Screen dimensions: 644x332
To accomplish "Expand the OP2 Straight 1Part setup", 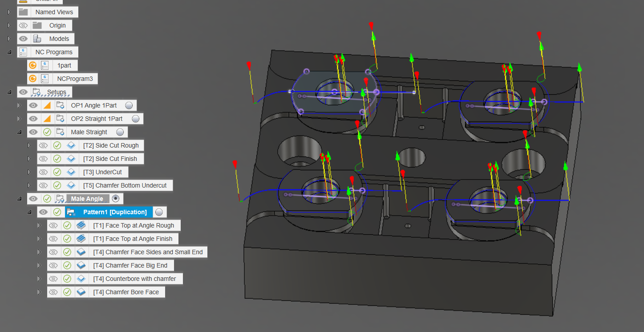I will [x=19, y=119].
